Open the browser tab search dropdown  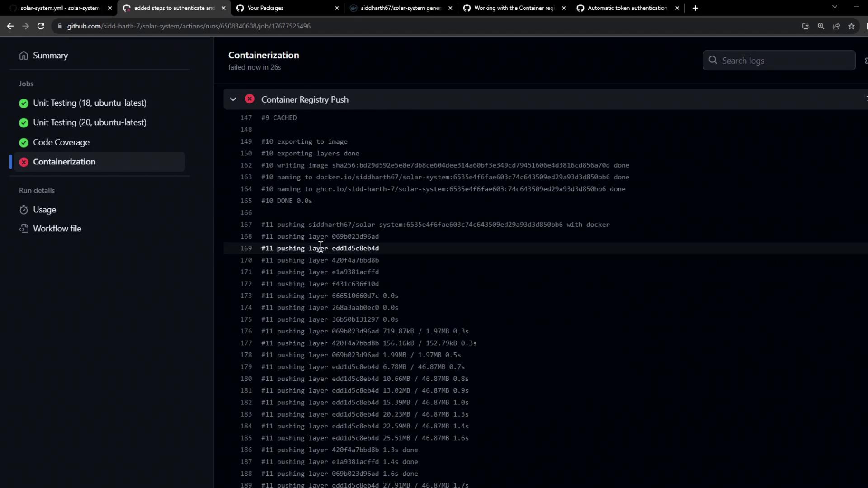point(835,7)
